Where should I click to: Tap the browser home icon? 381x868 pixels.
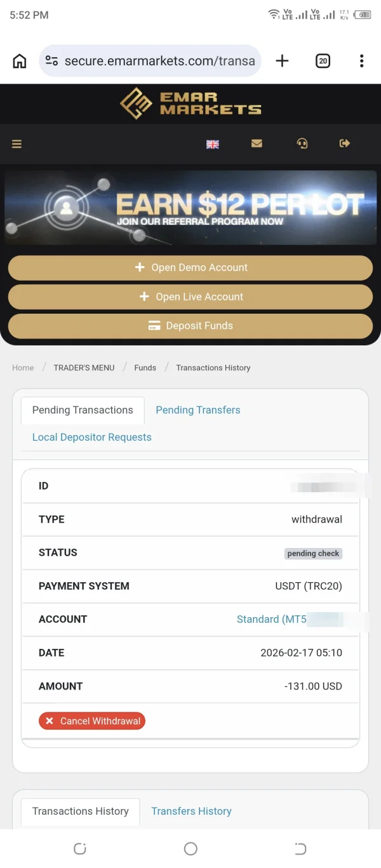(x=20, y=61)
